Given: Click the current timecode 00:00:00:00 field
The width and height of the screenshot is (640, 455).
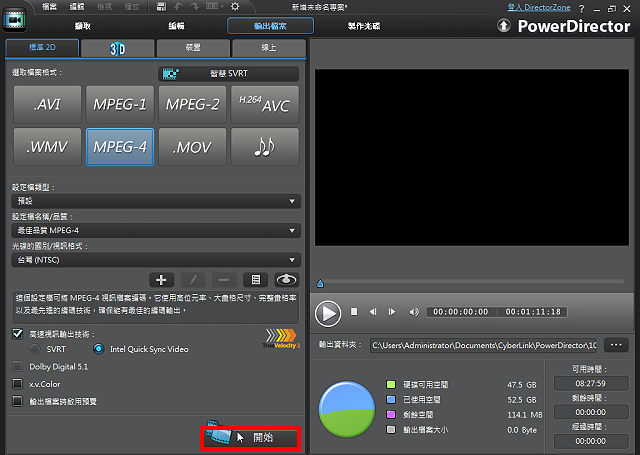Looking at the screenshot, I should pyautogui.click(x=461, y=312).
